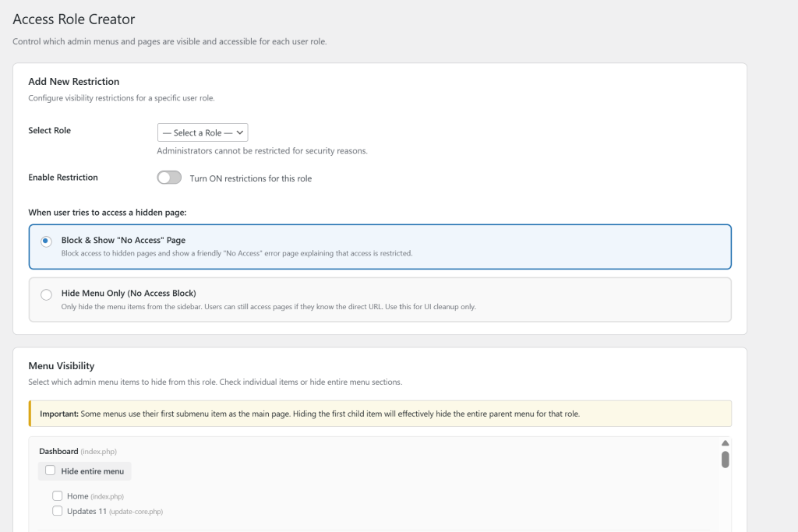Screen dimensions: 798x532
Task: Select the Block & Show "No Access" Page option
Action: [x=46, y=241]
